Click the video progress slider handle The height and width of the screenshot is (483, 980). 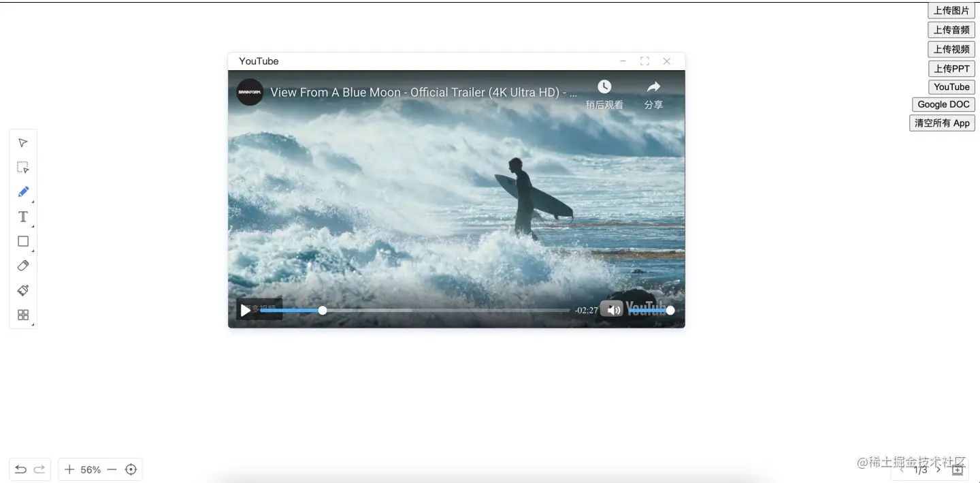tap(323, 310)
